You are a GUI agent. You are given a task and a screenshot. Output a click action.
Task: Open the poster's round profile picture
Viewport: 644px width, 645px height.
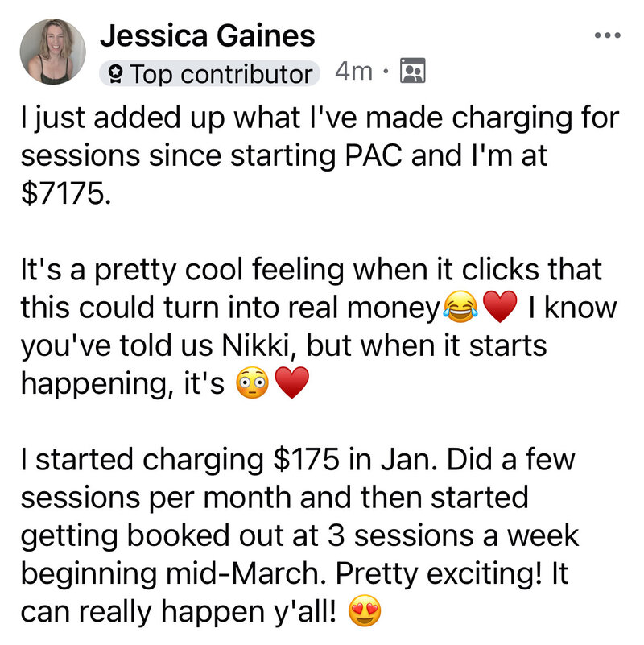[x=52, y=52]
